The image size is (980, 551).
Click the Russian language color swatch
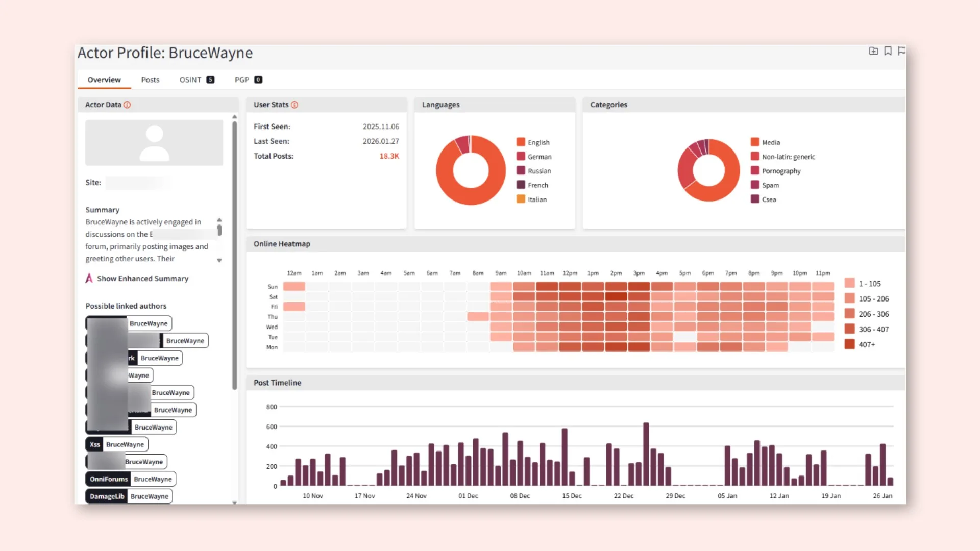tap(521, 171)
